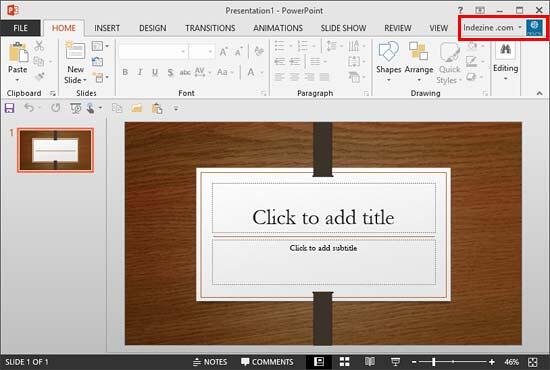Viewport: 550px width, 370px height.
Task: Open the Font Color A dropdown
Action: tap(255, 72)
